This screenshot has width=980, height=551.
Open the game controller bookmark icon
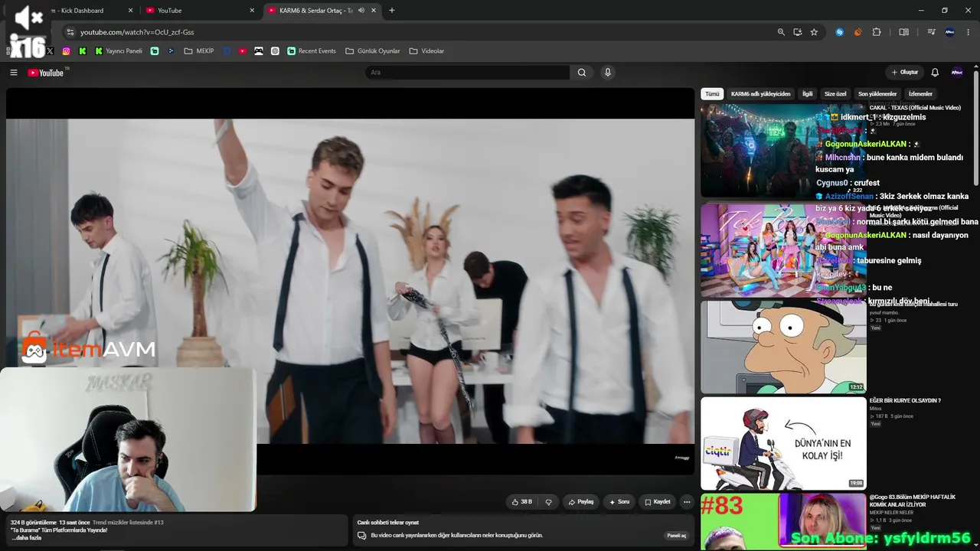coord(259,51)
